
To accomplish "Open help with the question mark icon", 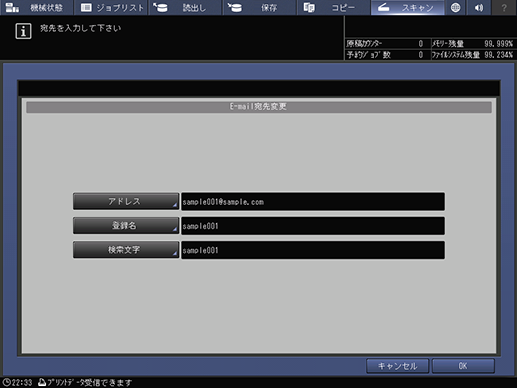I will 504,7.
